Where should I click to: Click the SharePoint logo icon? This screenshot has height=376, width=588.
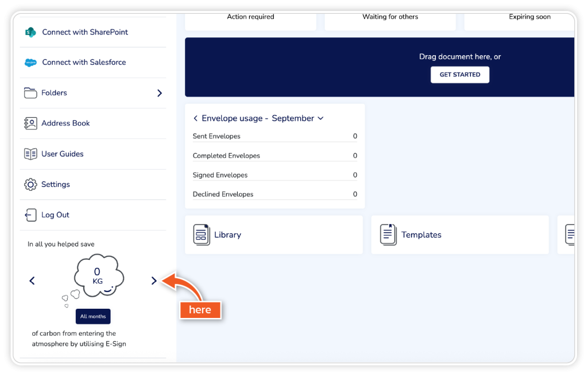coord(30,32)
